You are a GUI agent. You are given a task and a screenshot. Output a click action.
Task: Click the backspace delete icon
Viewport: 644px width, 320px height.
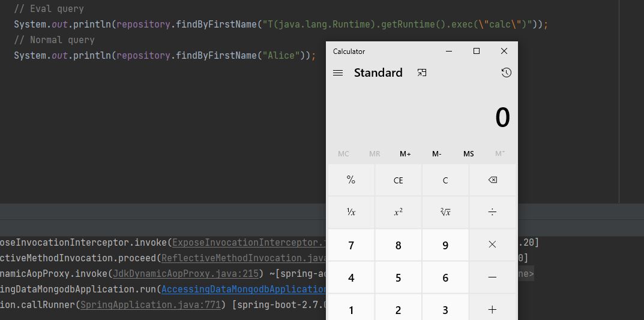pos(492,180)
